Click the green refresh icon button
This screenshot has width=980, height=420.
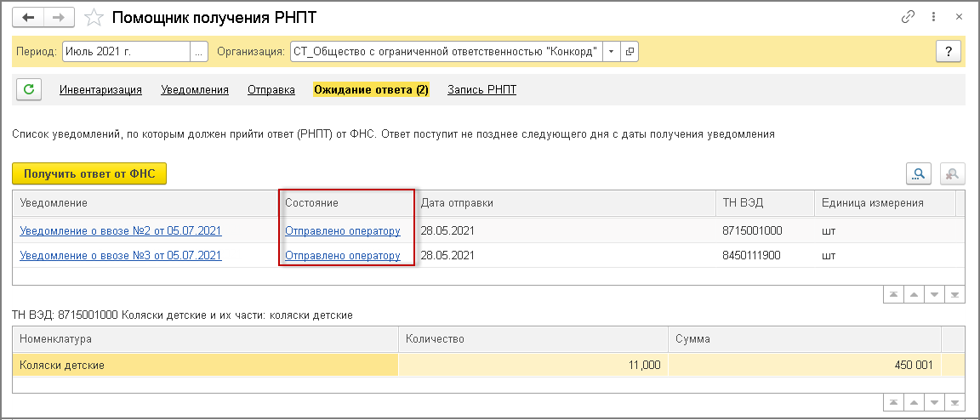click(29, 89)
